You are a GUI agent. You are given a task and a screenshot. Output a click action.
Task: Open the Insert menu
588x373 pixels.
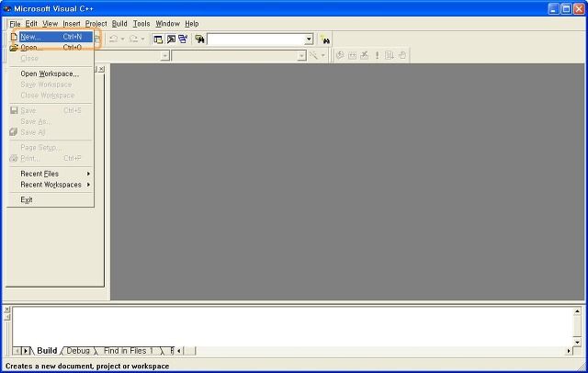click(72, 24)
